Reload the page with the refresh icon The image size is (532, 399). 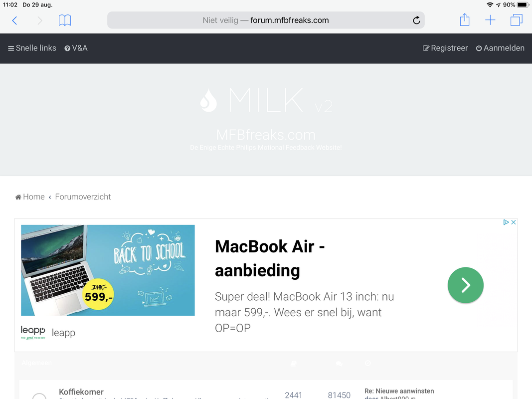[416, 20]
